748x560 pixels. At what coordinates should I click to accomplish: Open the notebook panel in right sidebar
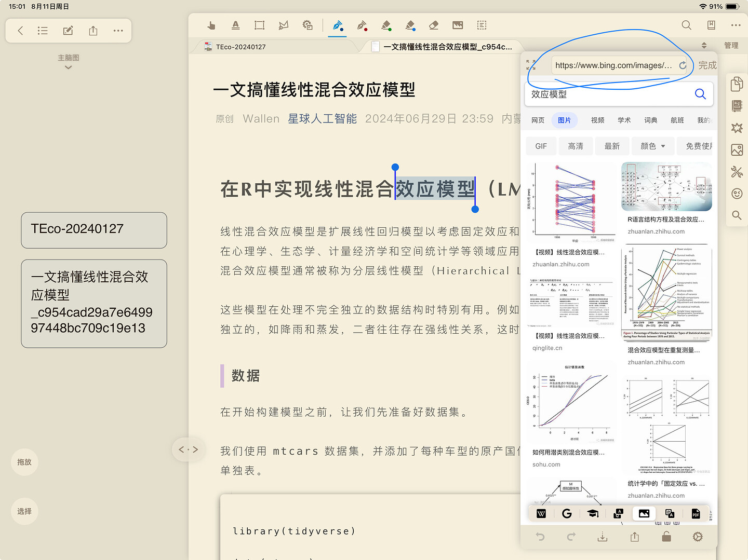tap(737, 106)
